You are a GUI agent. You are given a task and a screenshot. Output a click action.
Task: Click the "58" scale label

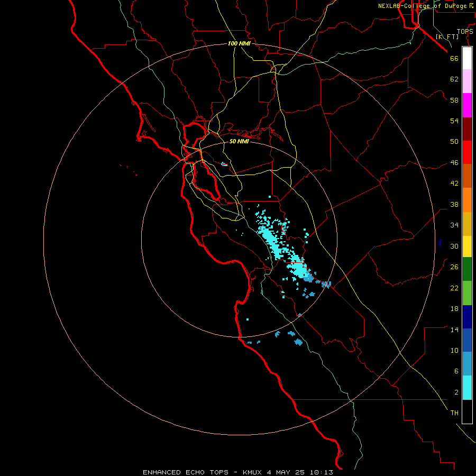(x=454, y=100)
